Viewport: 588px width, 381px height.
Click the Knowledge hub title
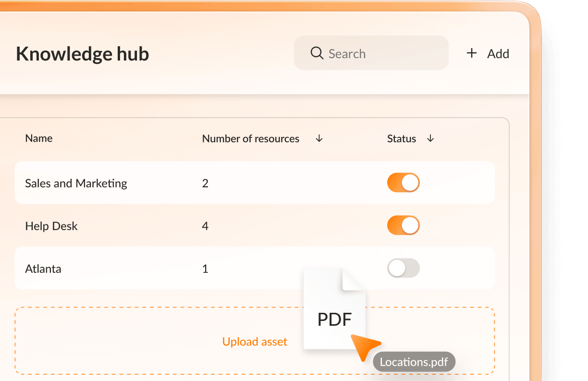click(x=82, y=54)
